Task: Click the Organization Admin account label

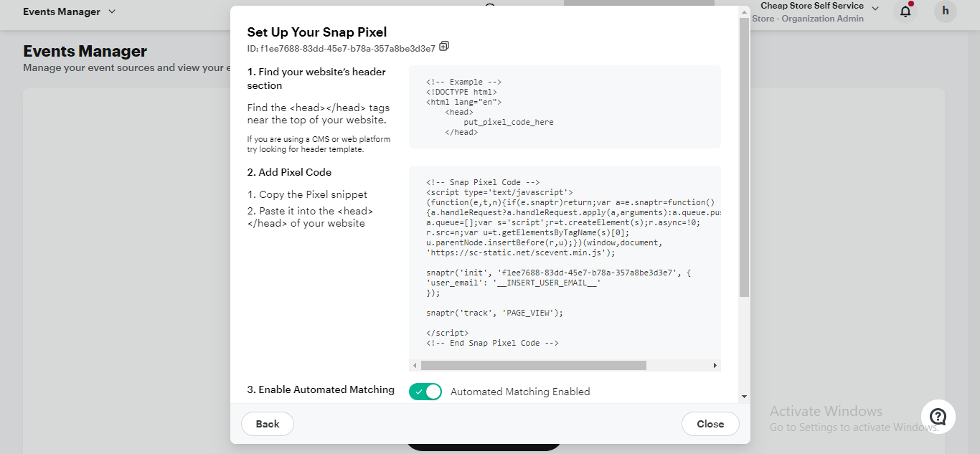Action: [808, 19]
